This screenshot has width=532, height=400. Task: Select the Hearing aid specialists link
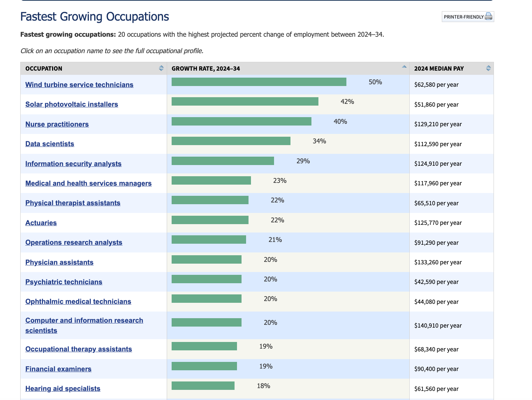63,388
